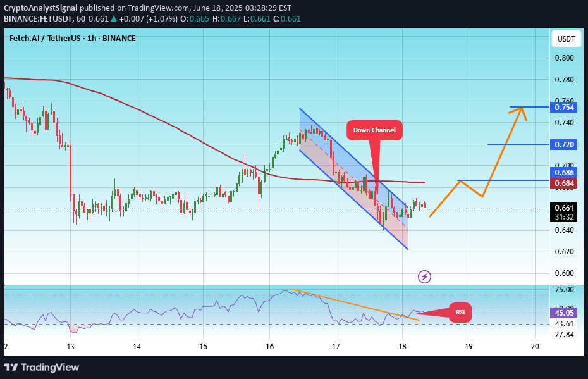The image size is (588, 379).
Task: Click the 27.84 RSI axis label
Action: click(565, 334)
